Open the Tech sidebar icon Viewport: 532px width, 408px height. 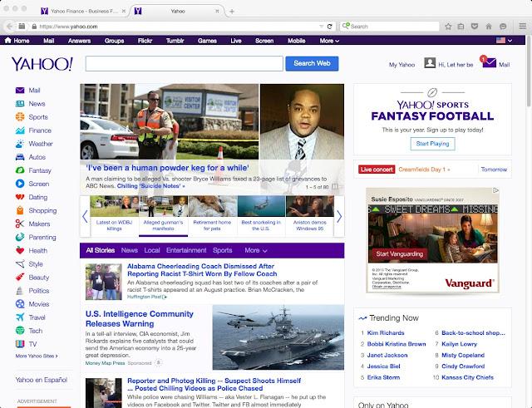(x=20, y=331)
